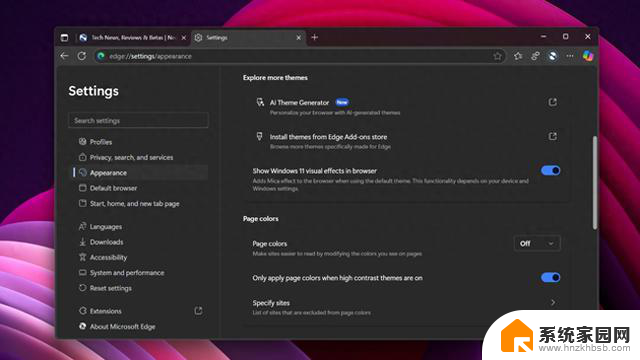The width and height of the screenshot is (640, 360).
Task: Open the Collections icon in the toolbar
Action: tap(535, 56)
